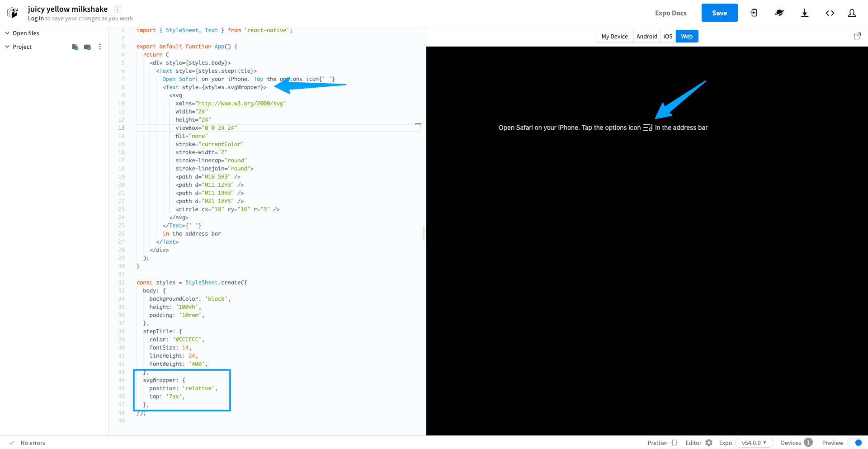Open the w3.org SVG URL in code
Viewport: 868px width, 449px height.
click(241, 104)
